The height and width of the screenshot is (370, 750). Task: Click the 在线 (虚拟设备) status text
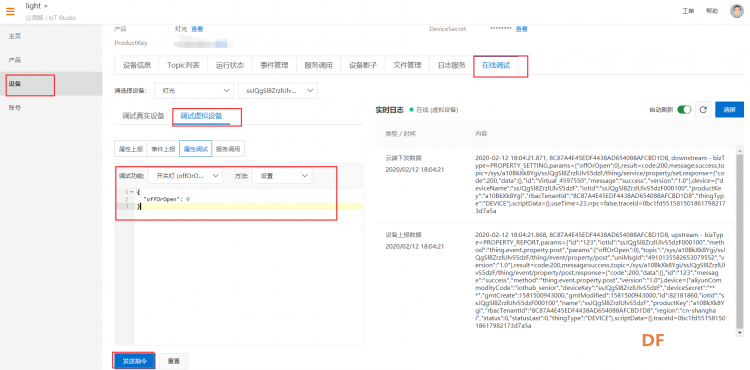437,110
